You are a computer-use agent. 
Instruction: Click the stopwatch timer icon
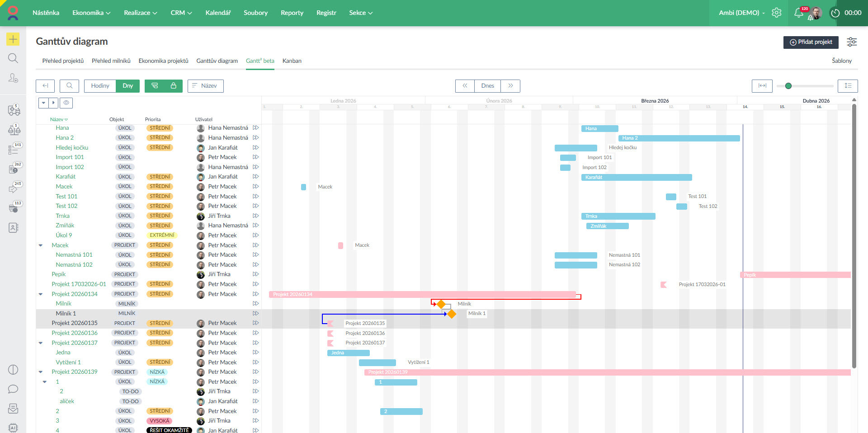coord(835,13)
